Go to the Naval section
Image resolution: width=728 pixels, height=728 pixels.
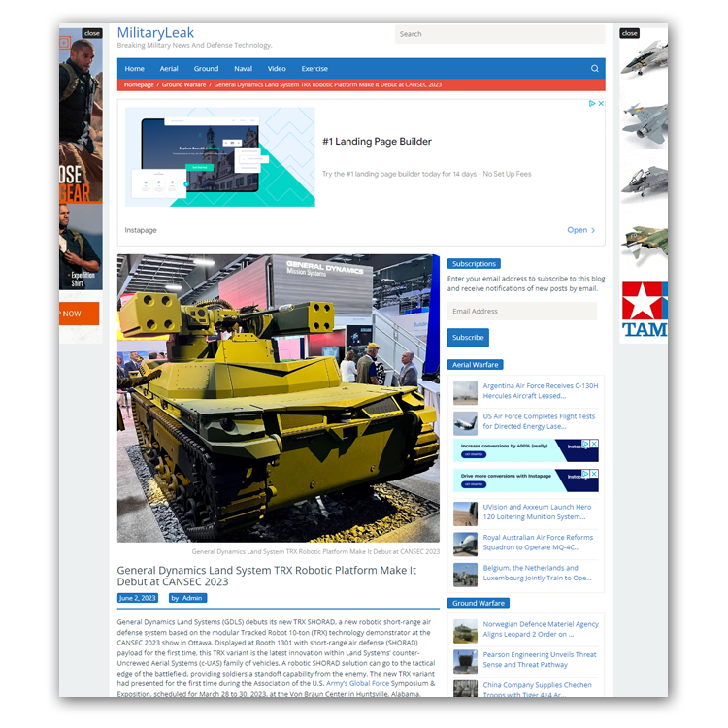[243, 69]
